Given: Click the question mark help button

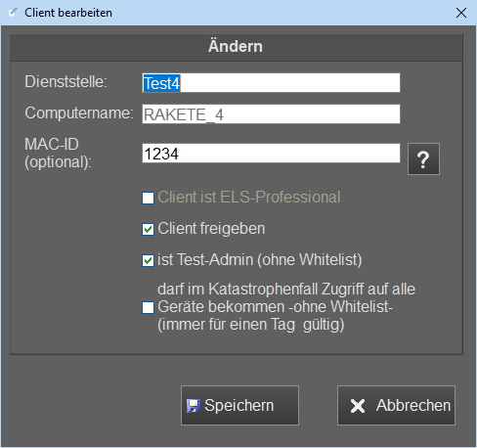Looking at the screenshot, I should pyautogui.click(x=423, y=159).
